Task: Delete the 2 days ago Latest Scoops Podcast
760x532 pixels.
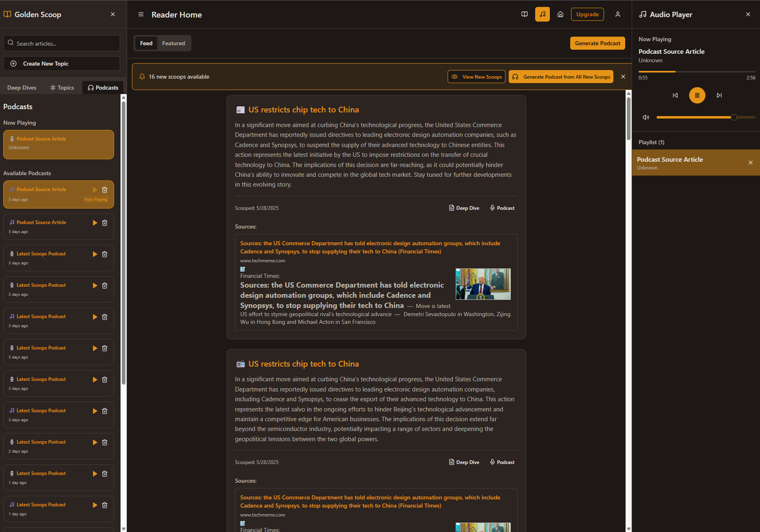Action: point(105,442)
